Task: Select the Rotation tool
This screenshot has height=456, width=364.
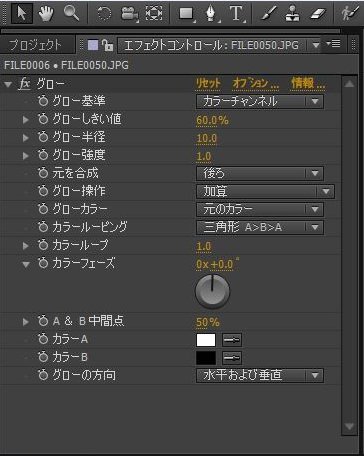Action: click(104, 14)
